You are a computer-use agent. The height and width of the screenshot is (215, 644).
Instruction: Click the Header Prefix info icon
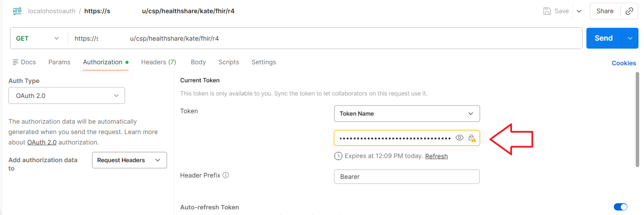click(x=226, y=175)
